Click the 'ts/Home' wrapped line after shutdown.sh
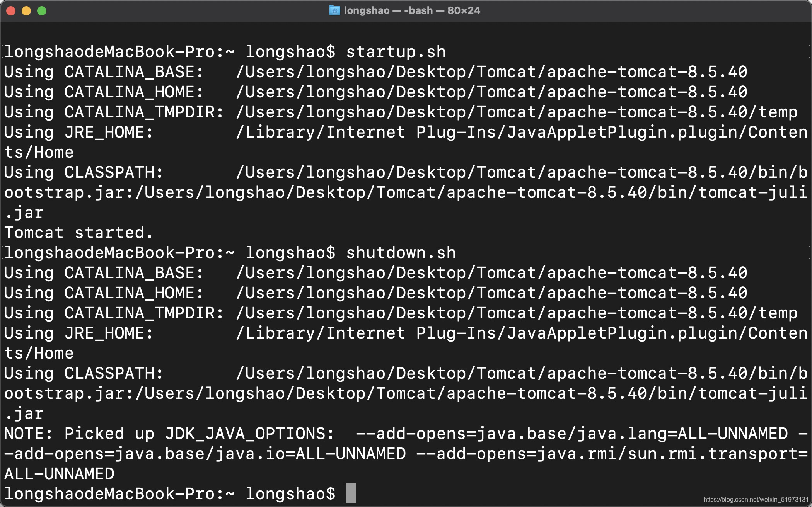812x507 pixels. [x=39, y=354]
